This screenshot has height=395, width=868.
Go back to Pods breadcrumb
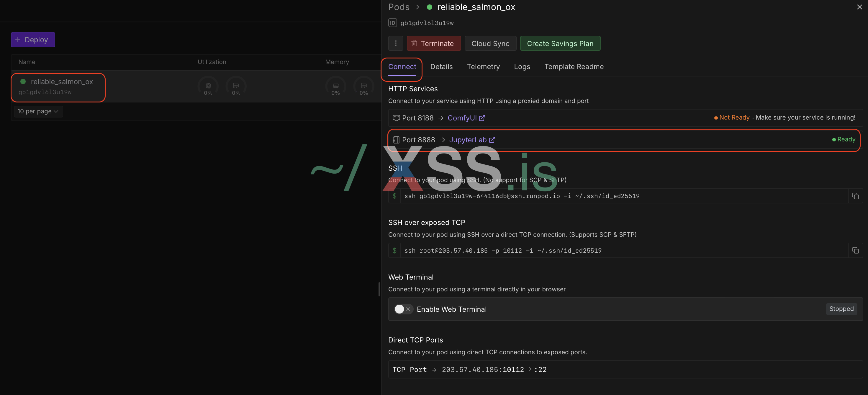399,7
